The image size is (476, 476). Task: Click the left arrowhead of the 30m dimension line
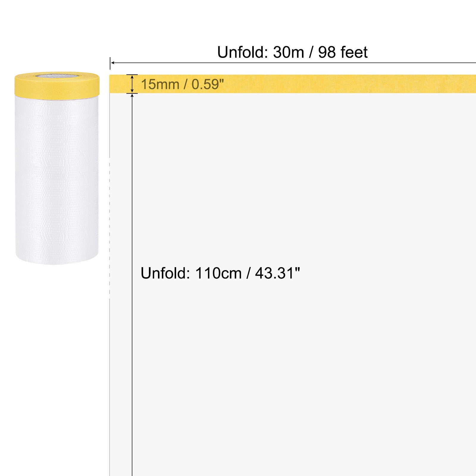[112, 63]
